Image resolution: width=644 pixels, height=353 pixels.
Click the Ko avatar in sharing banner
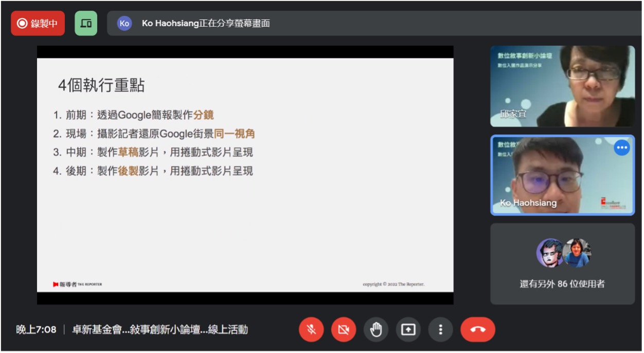(x=124, y=24)
